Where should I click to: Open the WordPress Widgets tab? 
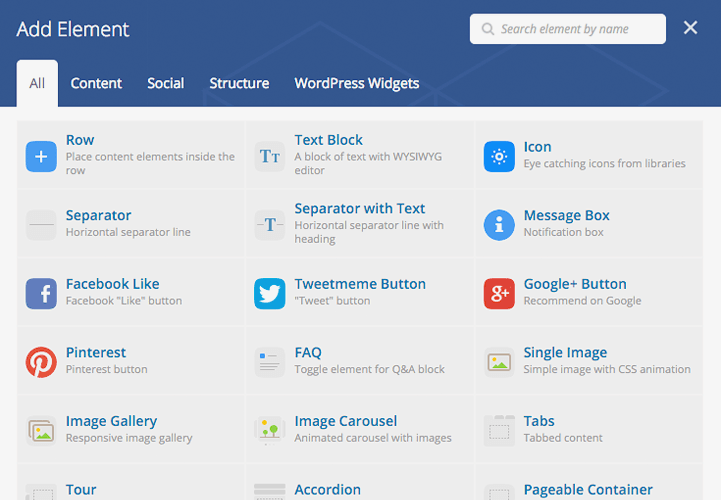click(x=356, y=83)
